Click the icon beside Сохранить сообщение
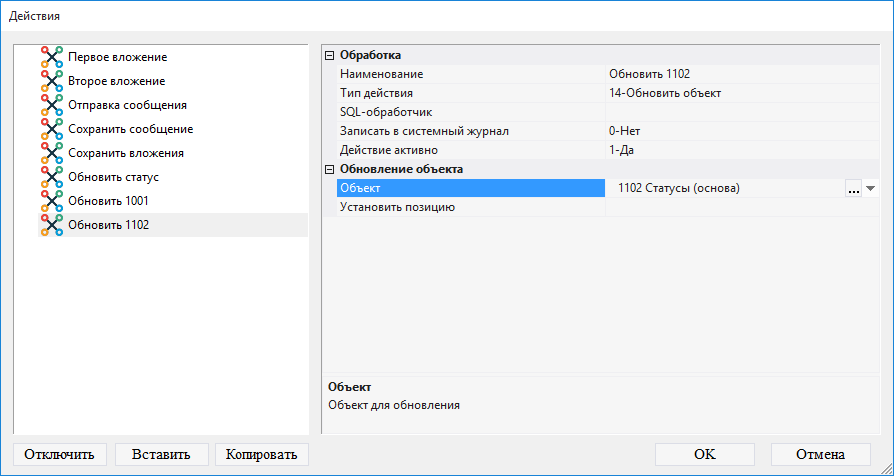The height and width of the screenshot is (476, 894). point(51,129)
